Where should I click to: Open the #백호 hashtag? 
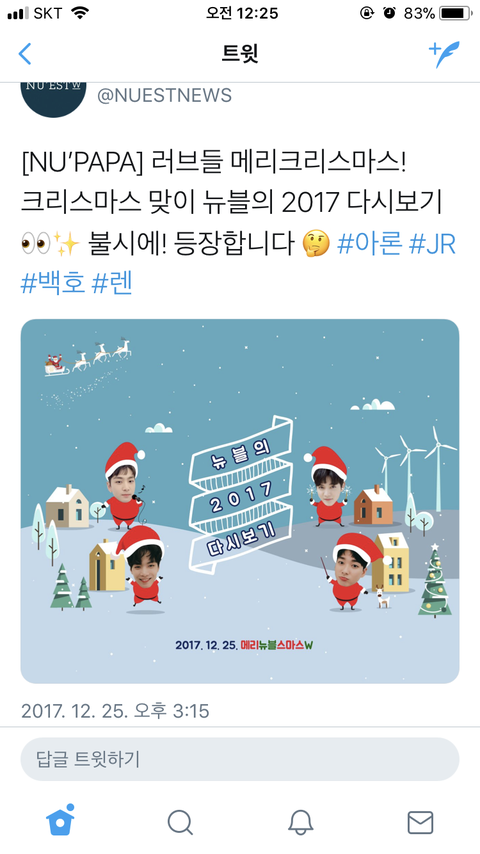[53, 284]
